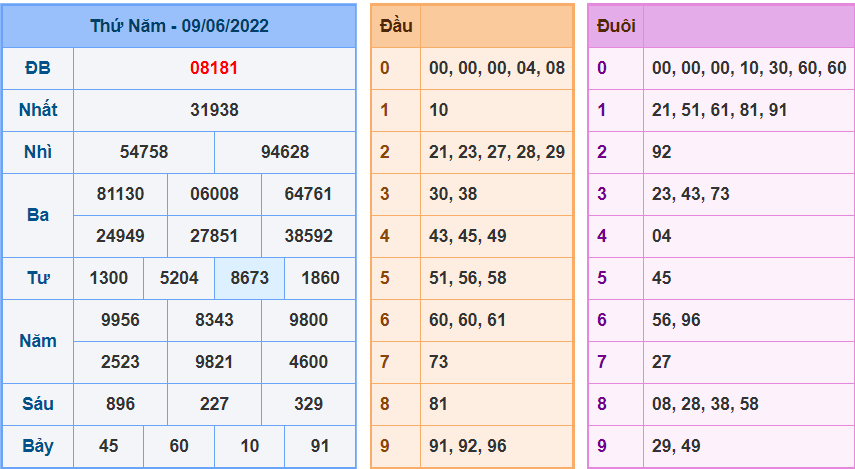Click value 92 in Đuôi row 2
The width and height of the screenshot is (855, 469).
pyautogui.click(x=661, y=152)
